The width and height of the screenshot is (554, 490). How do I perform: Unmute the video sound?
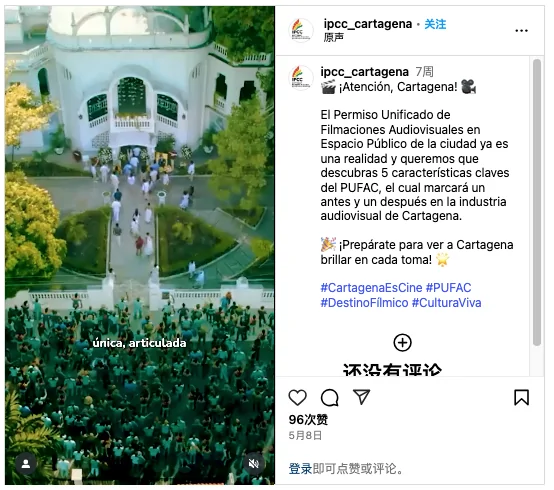click(253, 464)
